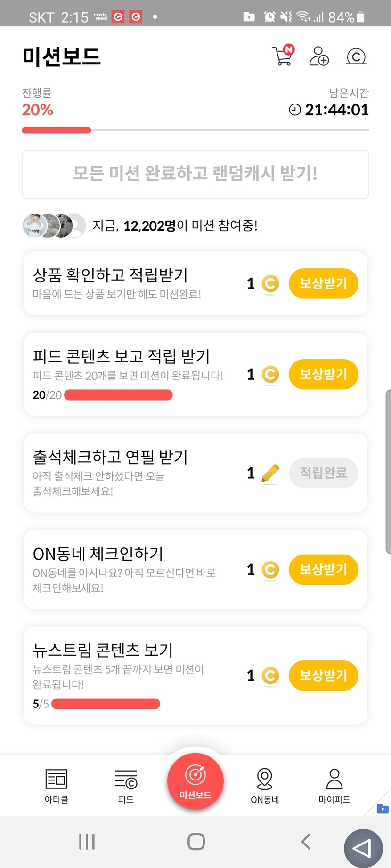Click the red mission progress bar at top
This screenshot has height=868, width=391.
(57, 130)
